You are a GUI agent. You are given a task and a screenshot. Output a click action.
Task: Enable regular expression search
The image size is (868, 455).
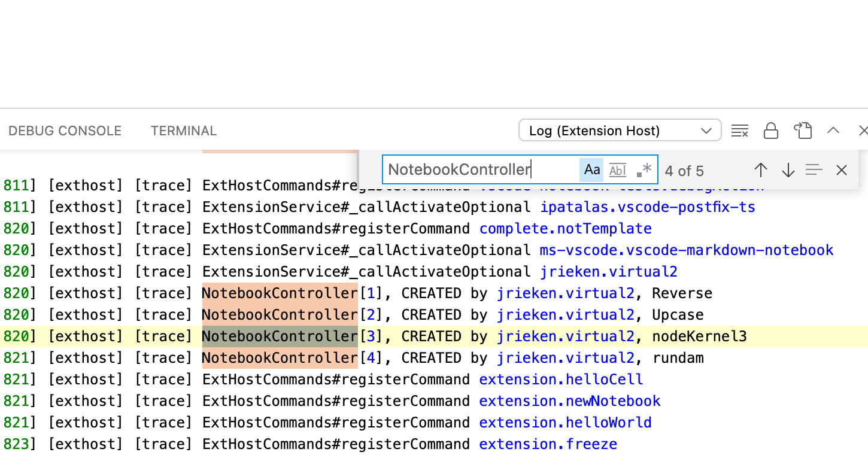(643, 169)
